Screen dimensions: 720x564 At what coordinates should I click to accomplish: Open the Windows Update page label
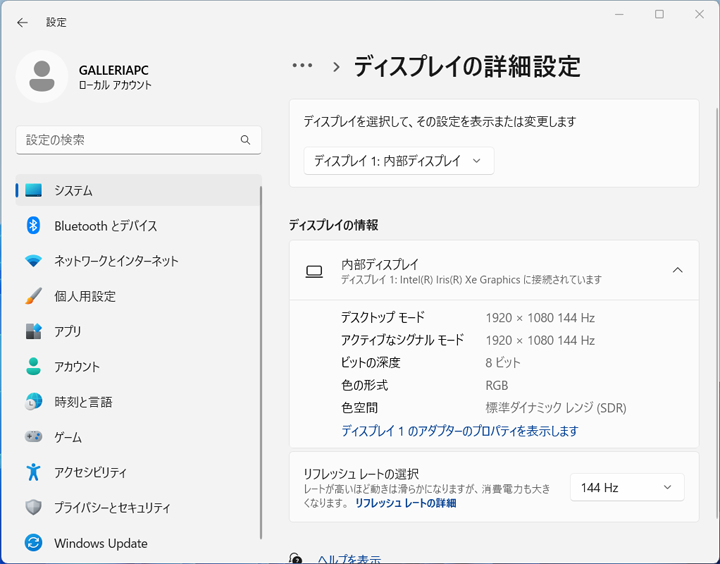[101, 543]
